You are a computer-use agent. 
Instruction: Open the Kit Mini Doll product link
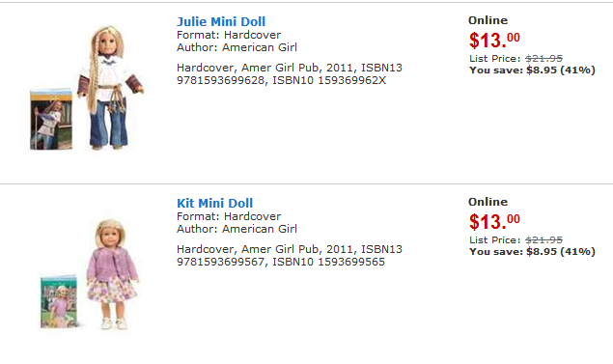click(214, 203)
